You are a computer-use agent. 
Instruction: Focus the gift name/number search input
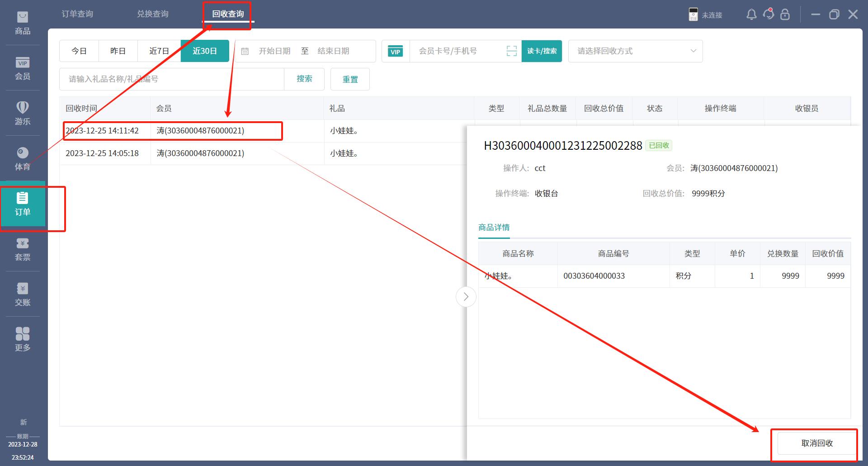(172, 79)
